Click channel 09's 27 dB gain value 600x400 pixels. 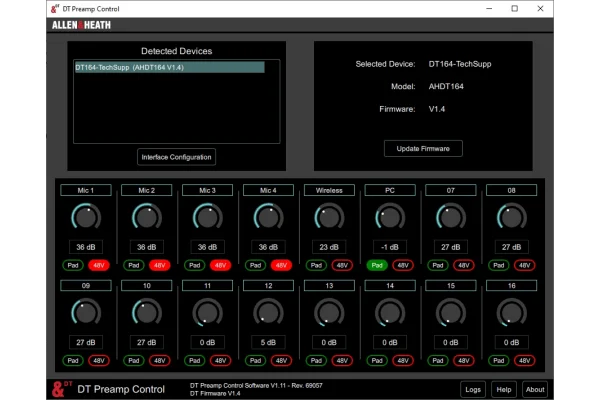click(x=86, y=342)
